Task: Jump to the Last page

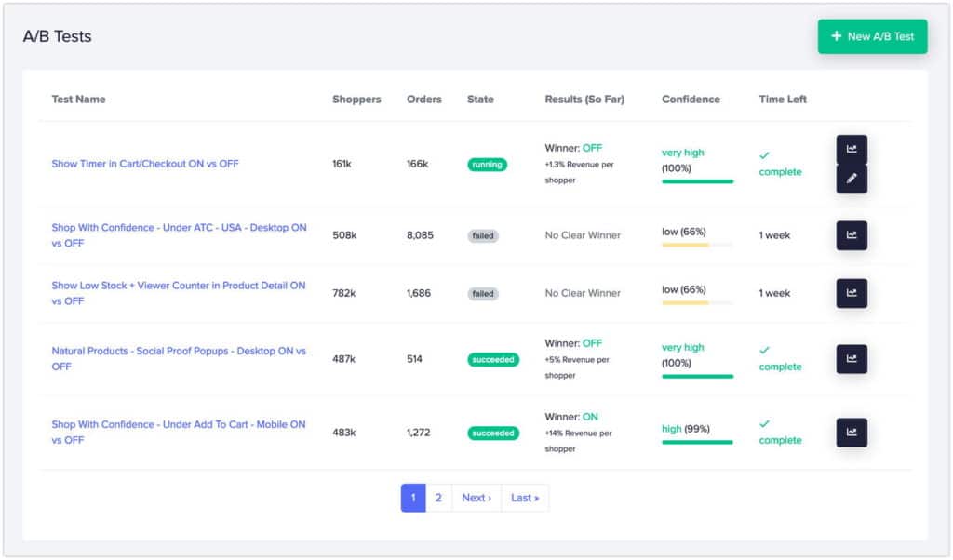Action: (525, 498)
